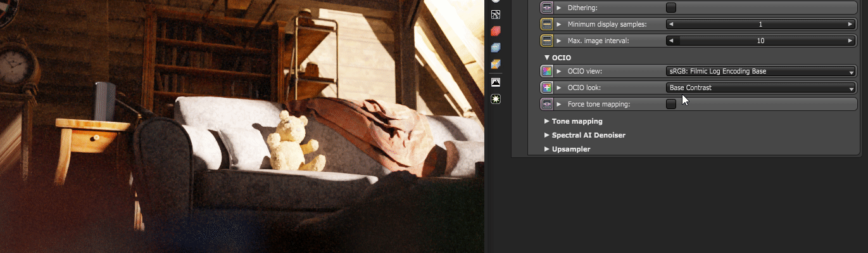Expand the Upsampler section

click(547, 149)
